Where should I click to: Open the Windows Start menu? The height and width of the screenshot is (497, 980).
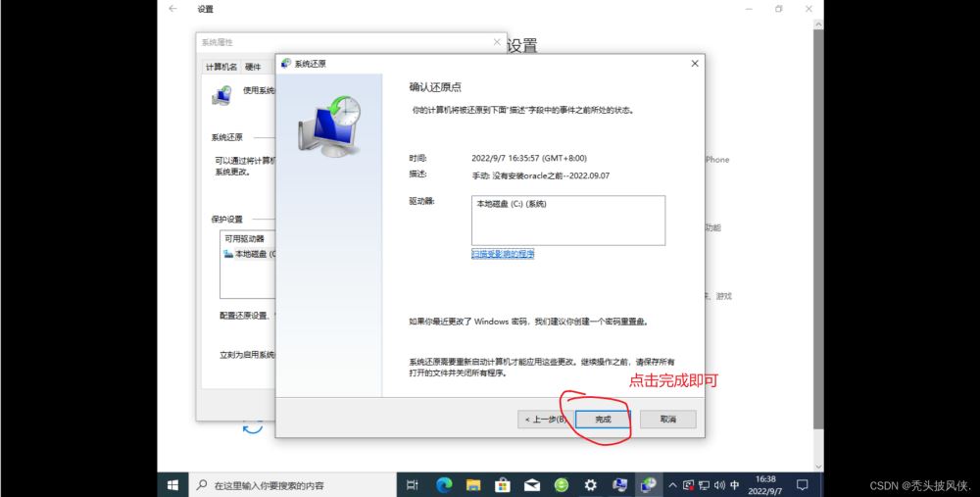coord(172,484)
